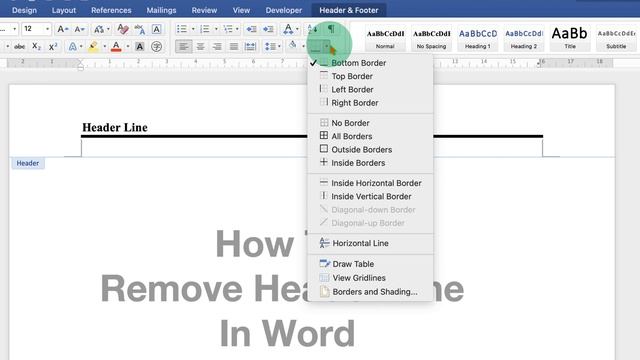This screenshot has height=360, width=640.
Task: Apply the Heading 1 style
Action: click(478, 39)
